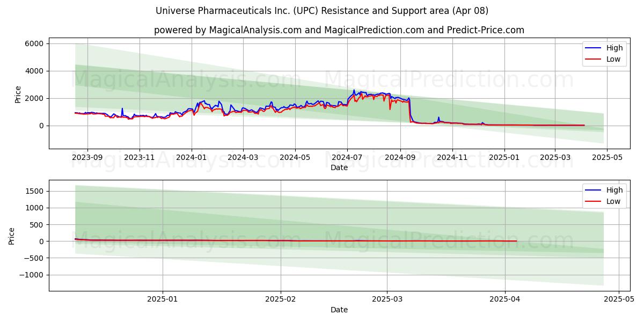This screenshot has height=322, width=644.
Task: Click the −1000 tick on bottom chart's axis
Action: point(32,275)
